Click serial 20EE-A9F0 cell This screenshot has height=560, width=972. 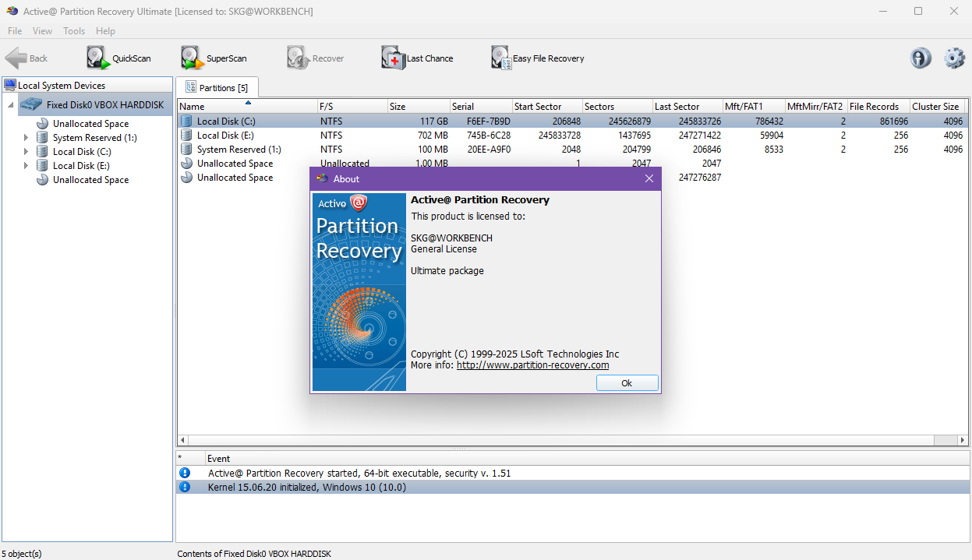(x=489, y=149)
